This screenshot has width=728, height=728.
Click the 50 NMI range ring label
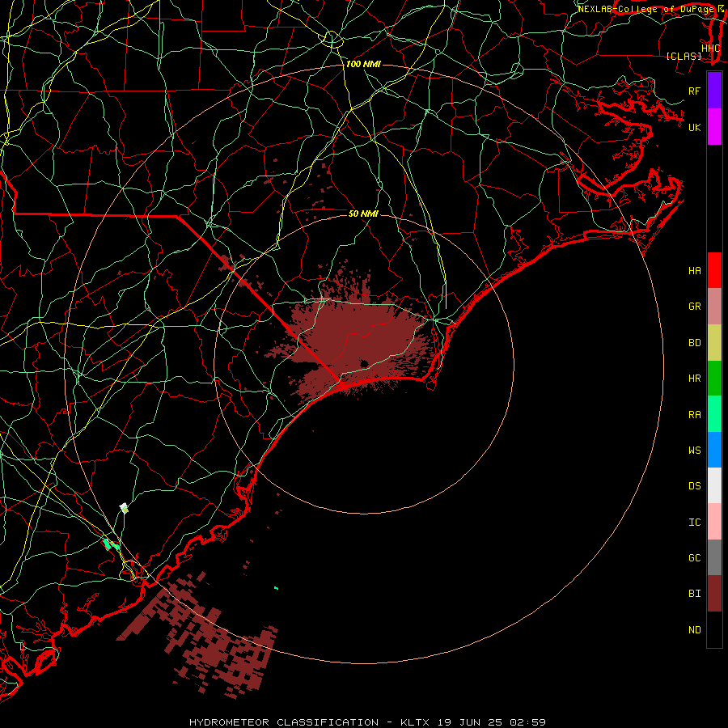click(x=363, y=214)
